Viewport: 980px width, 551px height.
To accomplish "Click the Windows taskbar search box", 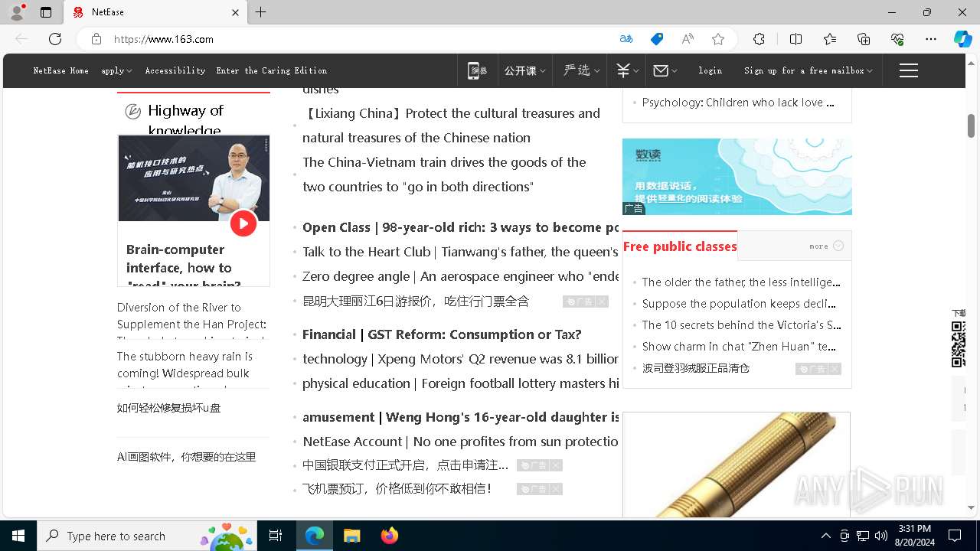I will click(147, 536).
